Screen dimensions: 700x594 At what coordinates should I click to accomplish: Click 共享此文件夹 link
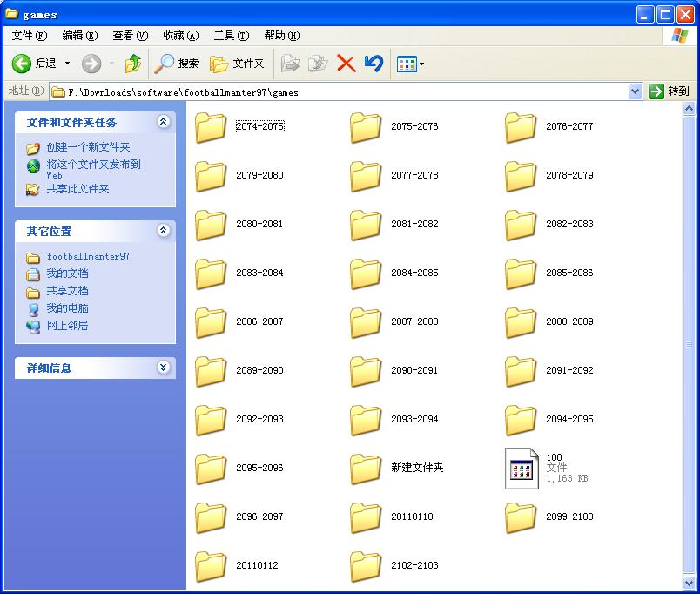click(77, 189)
